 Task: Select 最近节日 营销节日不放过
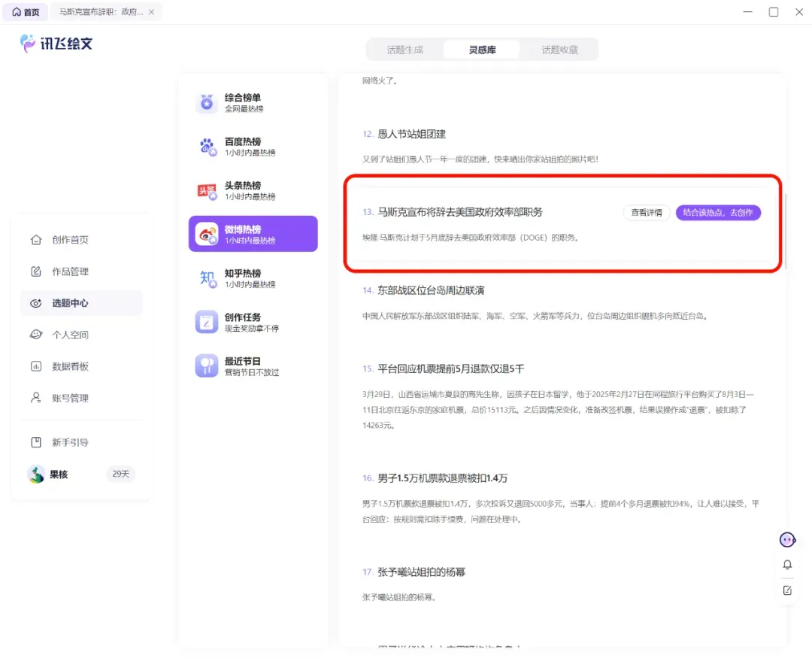[x=253, y=366]
